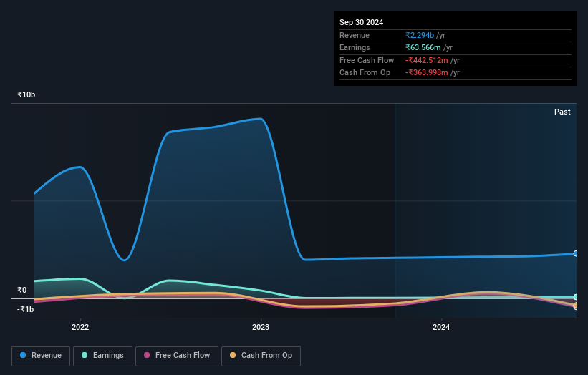Click the -₹1b axis label
Screen dimensions: 588x375
coord(25,309)
